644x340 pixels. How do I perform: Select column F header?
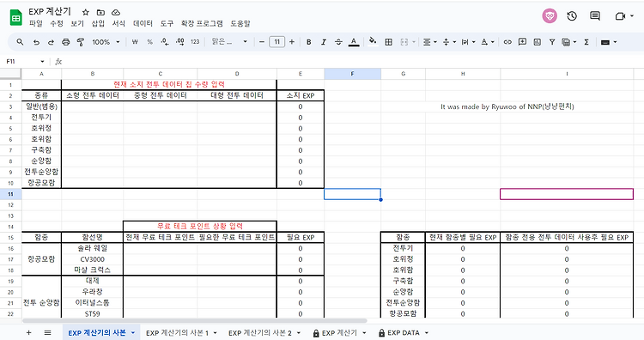pos(352,74)
